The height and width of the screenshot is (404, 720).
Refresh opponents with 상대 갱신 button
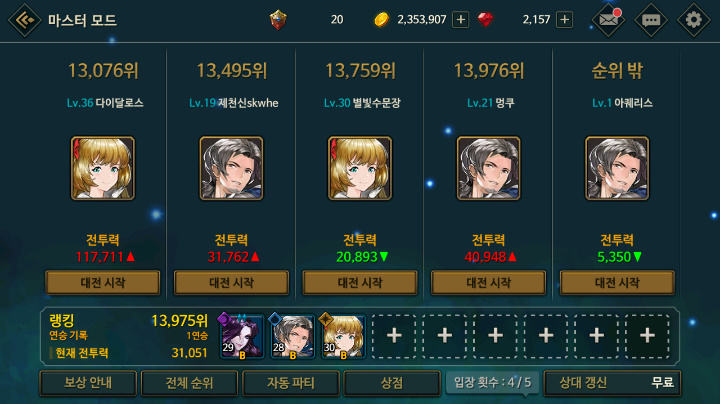click(x=613, y=383)
